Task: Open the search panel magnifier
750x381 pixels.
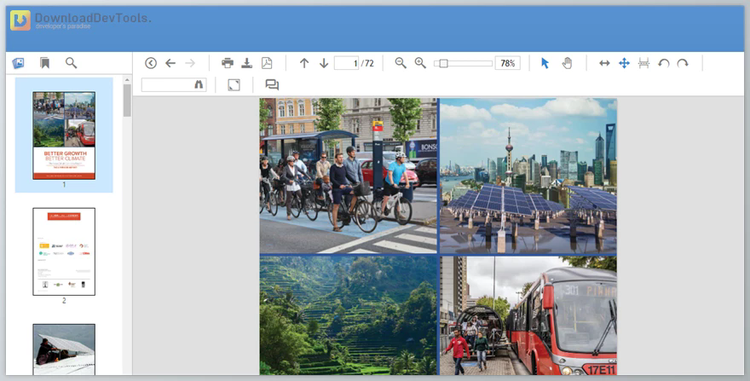Action: coord(71,63)
